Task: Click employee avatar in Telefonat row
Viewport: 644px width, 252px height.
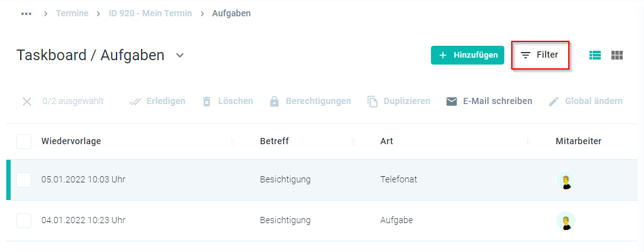Action: coord(566,180)
